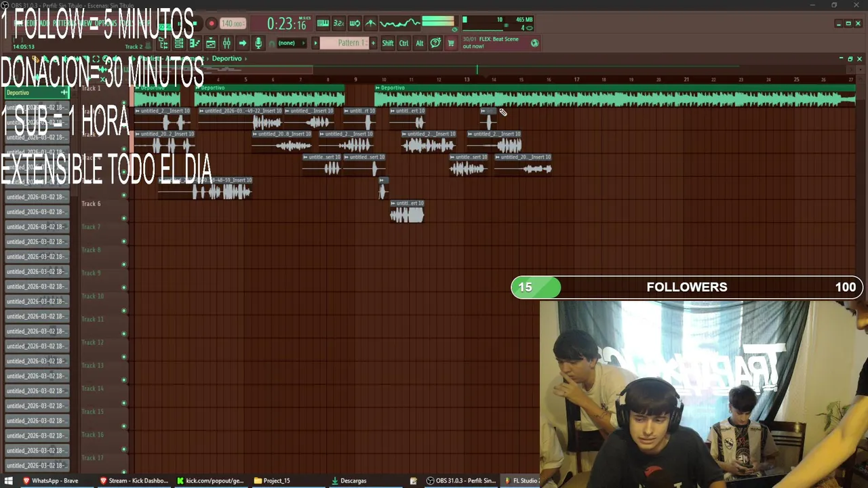Toggle the 3.2.1 countdown before recording
This screenshot has height=488, width=868.
338,23
